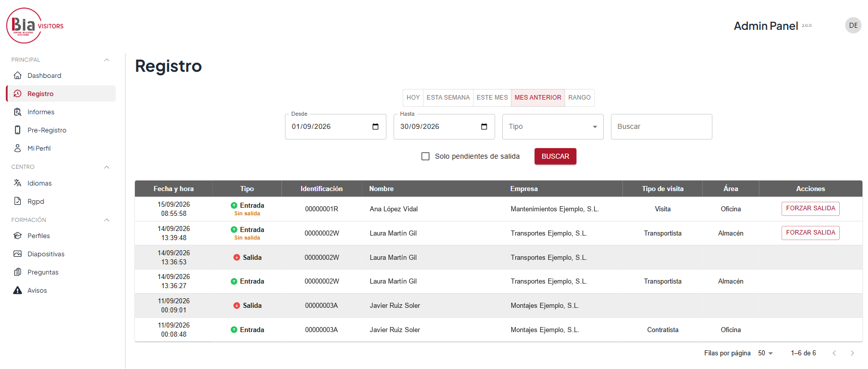Click Javier Ruiz Soler in the 00:09:01 row
Viewport: 868px width, 369px height.
tap(395, 306)
